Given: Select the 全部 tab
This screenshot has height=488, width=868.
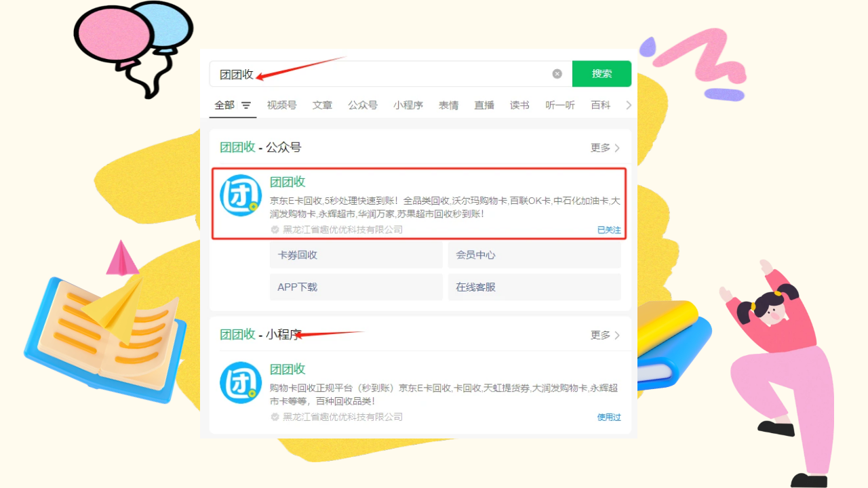Looking at the screenshot, I should click(224, 105).
